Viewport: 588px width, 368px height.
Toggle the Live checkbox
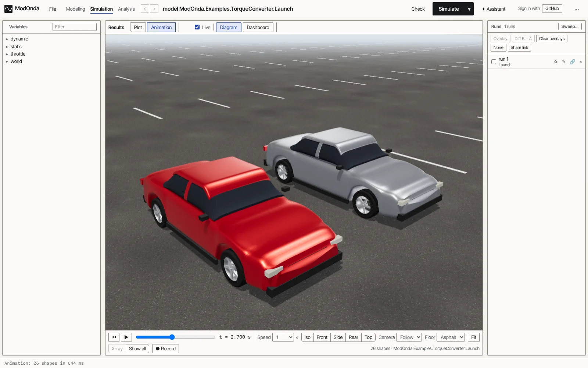pos(197,27)
